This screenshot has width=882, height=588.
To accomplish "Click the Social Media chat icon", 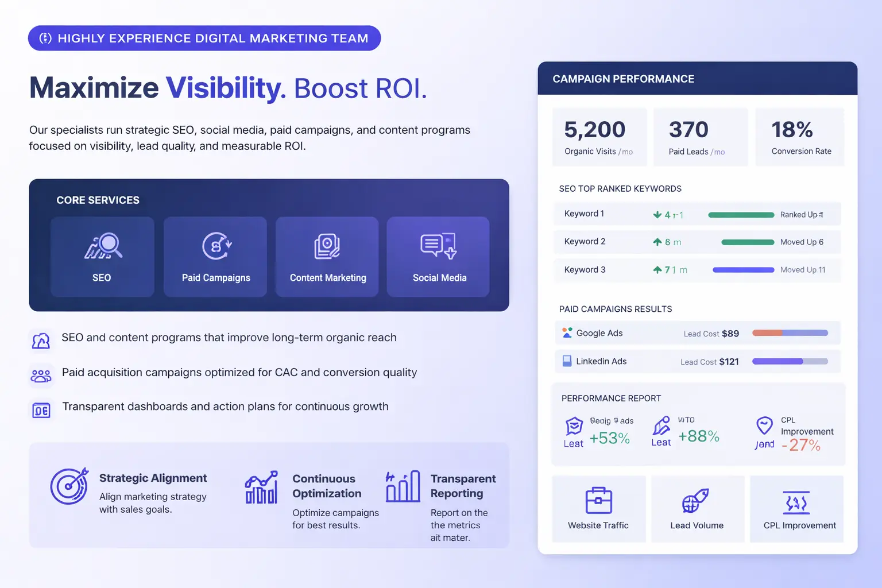I will click(x=439, y=246).
